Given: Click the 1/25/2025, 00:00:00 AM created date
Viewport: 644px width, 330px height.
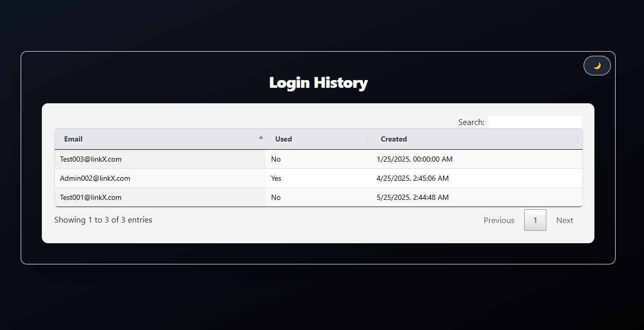Looking at the screenshot, I should tap(415, 159).
